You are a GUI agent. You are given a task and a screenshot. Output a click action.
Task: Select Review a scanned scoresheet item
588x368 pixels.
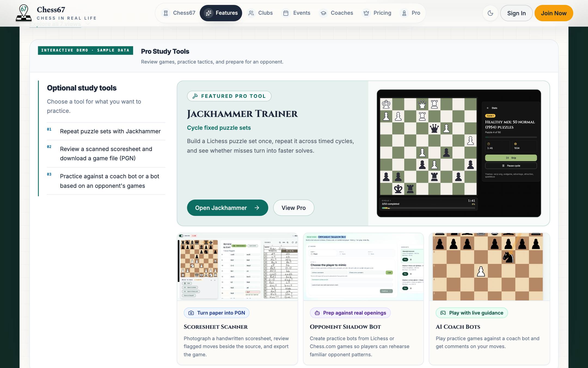click(x=106, y=153)
